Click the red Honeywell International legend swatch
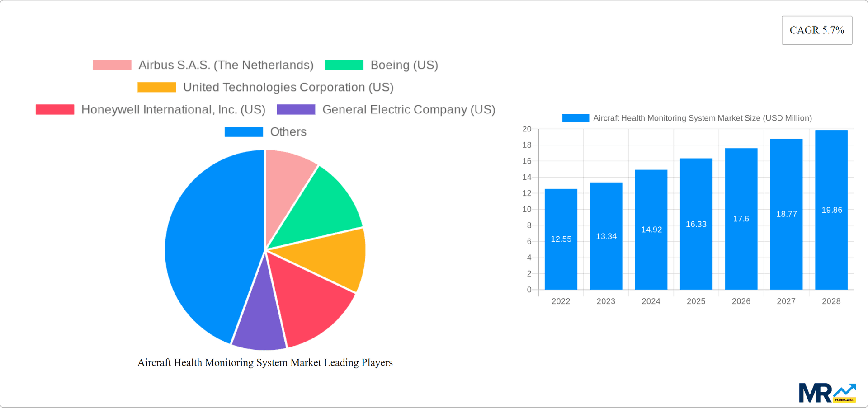Viewport: 868px width, 408px height. 55,109
